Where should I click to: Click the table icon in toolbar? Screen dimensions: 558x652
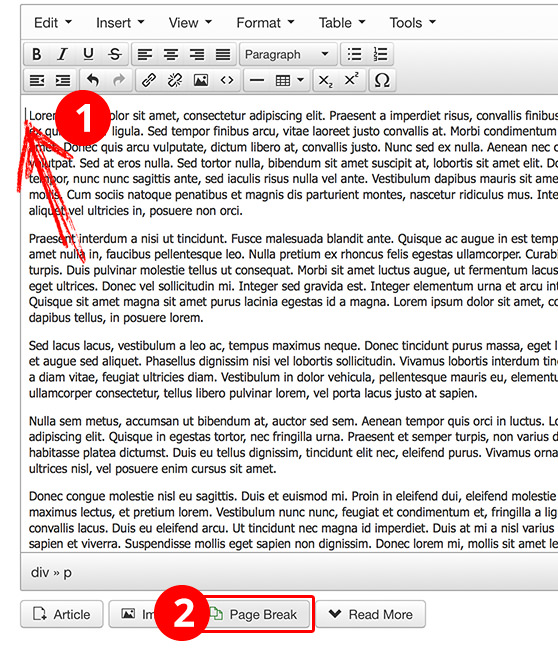[x=283, y=80]
